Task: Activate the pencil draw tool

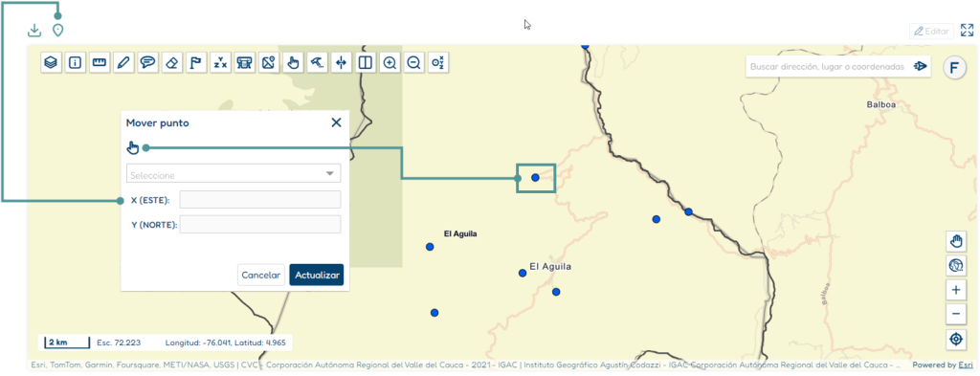Action: pyautogui.click(x=123, y=62)
